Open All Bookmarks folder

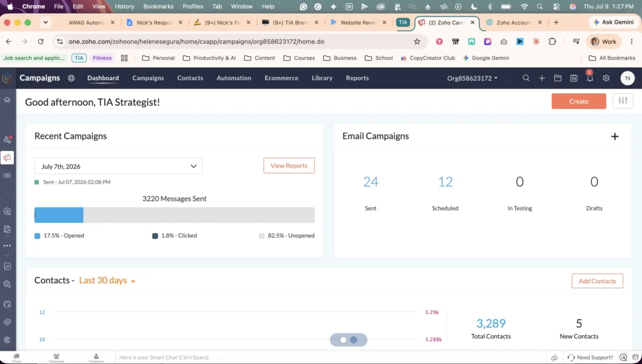point(612,58)
